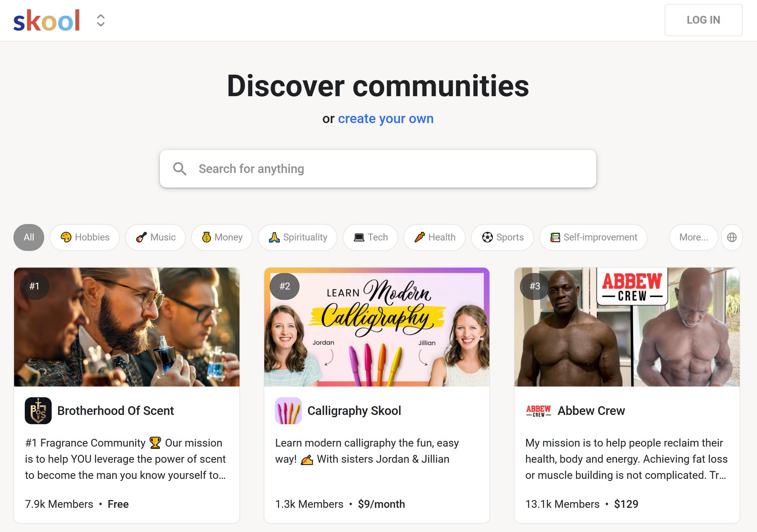Expand the More... categories list
The height and width of the screenshot is (532, 757).
point(694,237)
